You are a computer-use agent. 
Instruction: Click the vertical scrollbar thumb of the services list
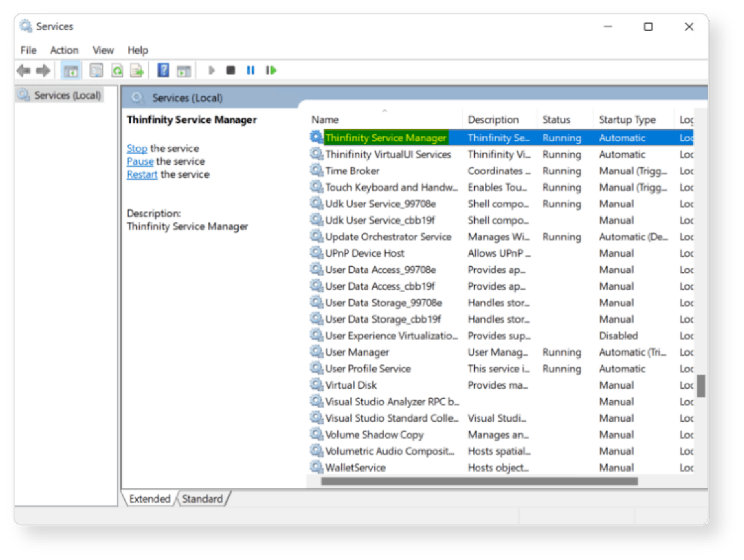[701, 386]
